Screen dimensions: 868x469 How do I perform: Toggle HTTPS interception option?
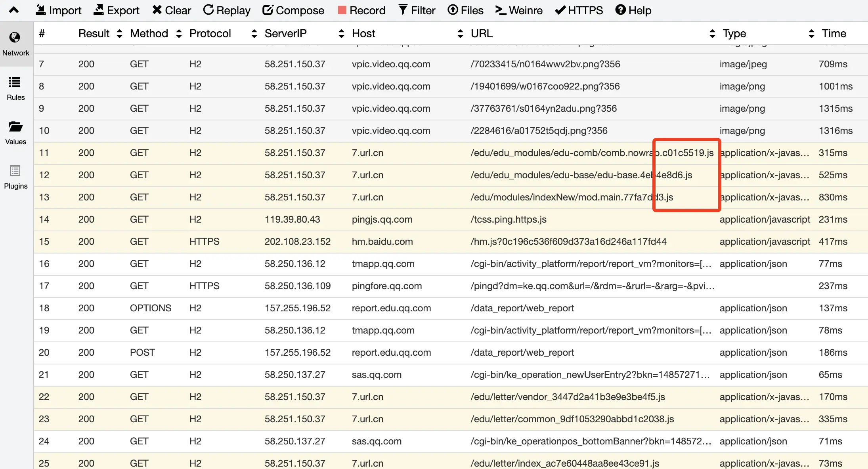579,10
